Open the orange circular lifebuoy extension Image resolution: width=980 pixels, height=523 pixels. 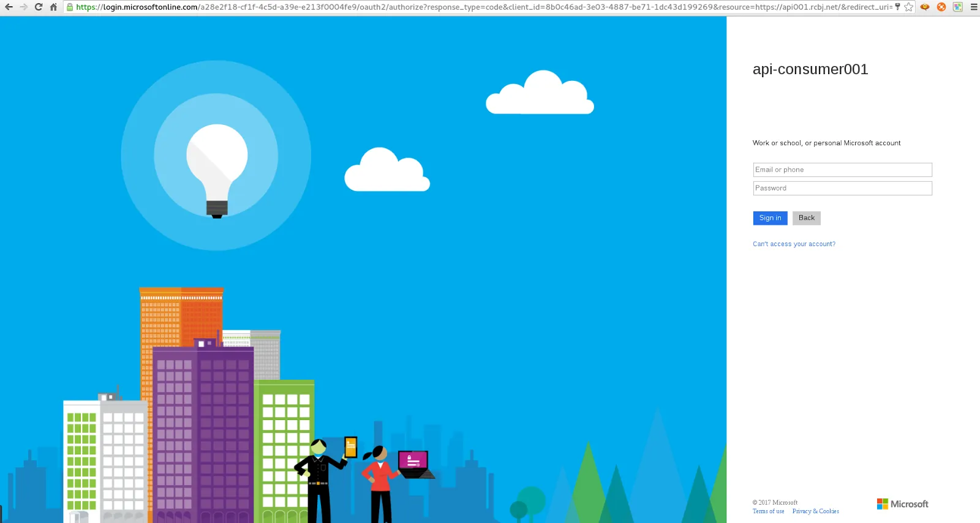[x=941, y=7]
